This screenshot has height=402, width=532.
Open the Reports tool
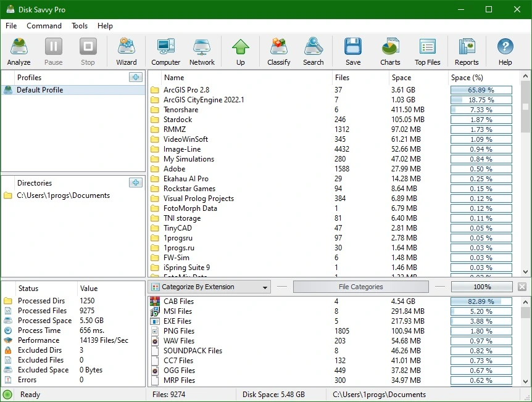click(467, 52)
